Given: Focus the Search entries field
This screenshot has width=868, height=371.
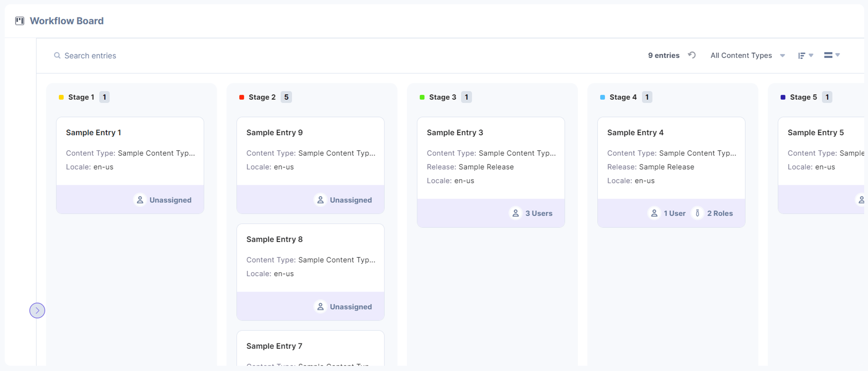Looking at the screenshot, I should [x=90, y=56].
